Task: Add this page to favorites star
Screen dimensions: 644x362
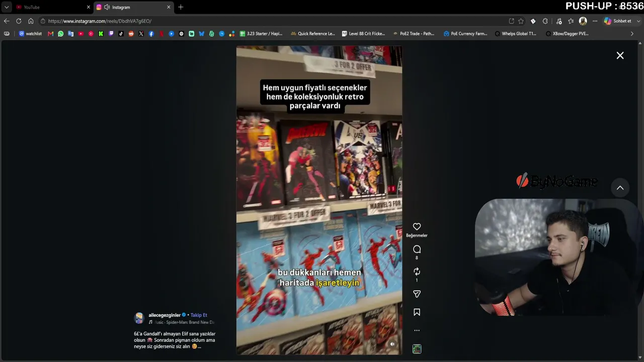Action: [521, 21]
